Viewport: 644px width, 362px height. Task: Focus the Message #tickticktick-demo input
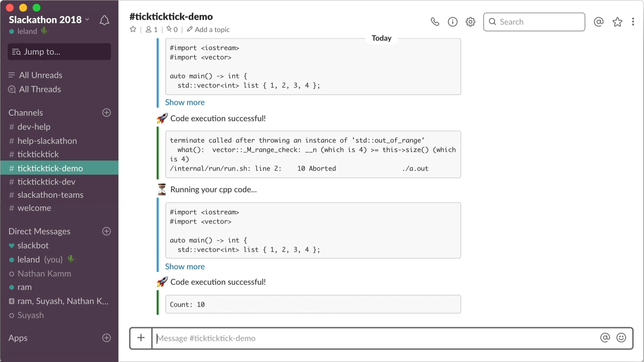(x=376, y=338)
